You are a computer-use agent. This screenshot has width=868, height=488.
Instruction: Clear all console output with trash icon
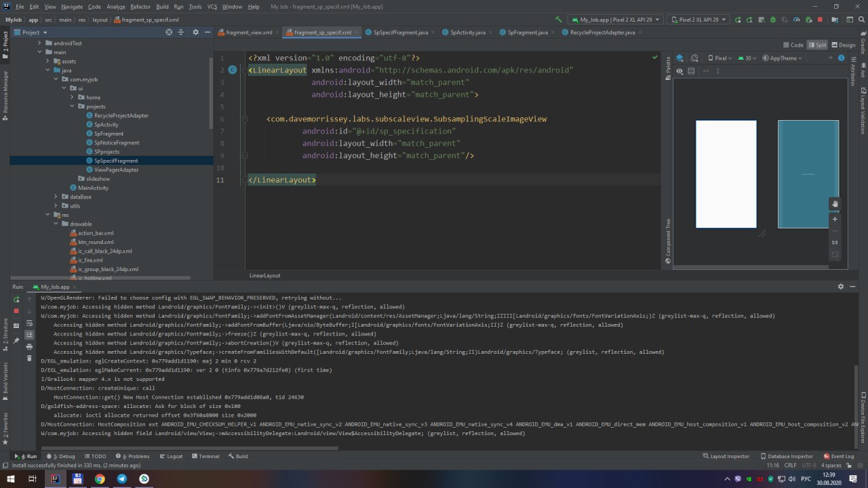[29, 358]
